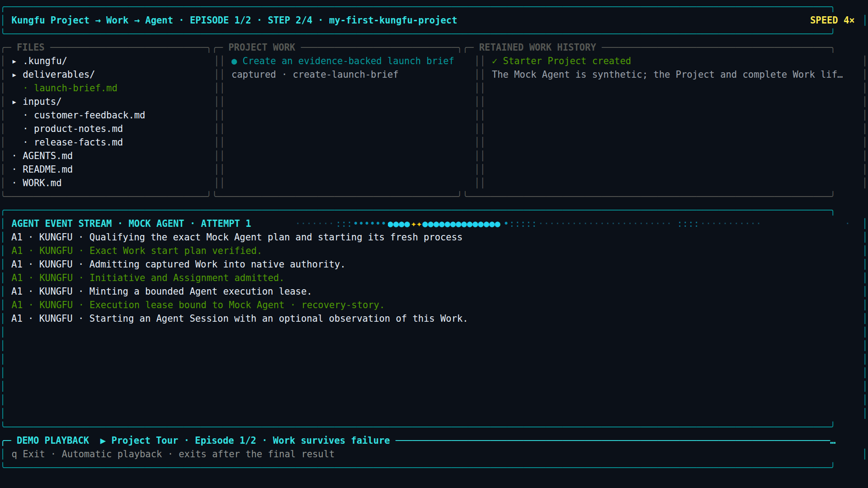This screenshot has width=868, height=488.
Task: Select product-notes.md file
Action: coord(78,129)
